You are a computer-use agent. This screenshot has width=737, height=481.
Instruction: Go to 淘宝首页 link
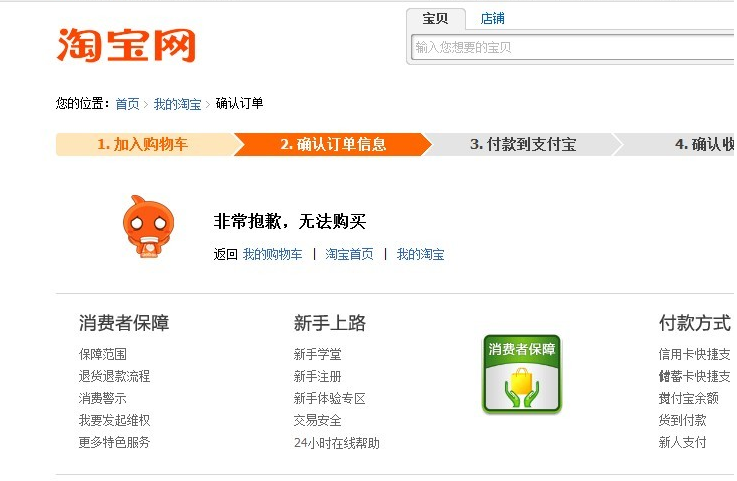tap(349, 254)
